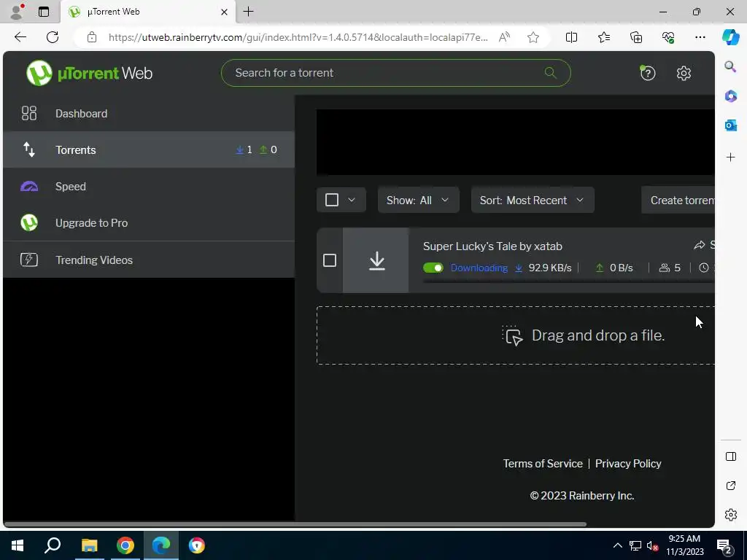Toggle the green downloading switch off

click(x=433, y=268)
